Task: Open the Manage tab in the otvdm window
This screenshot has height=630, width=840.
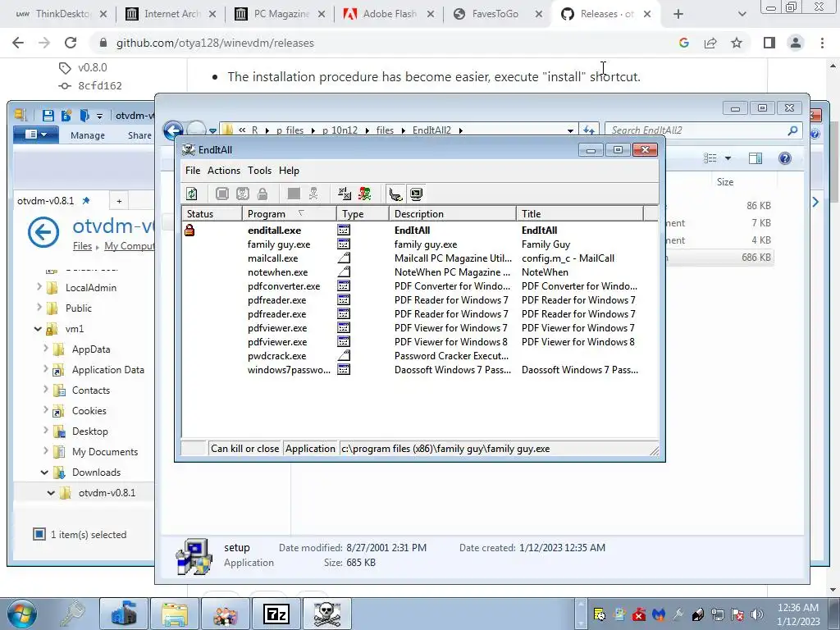Action: point(87,135)
